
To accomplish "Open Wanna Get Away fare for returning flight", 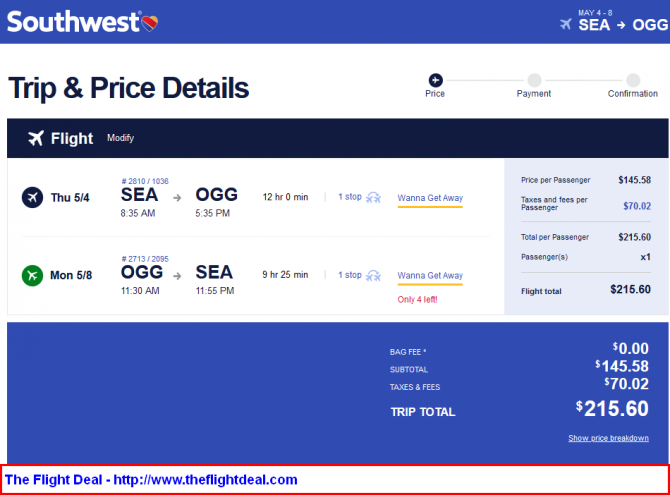I will coord(430,276).
